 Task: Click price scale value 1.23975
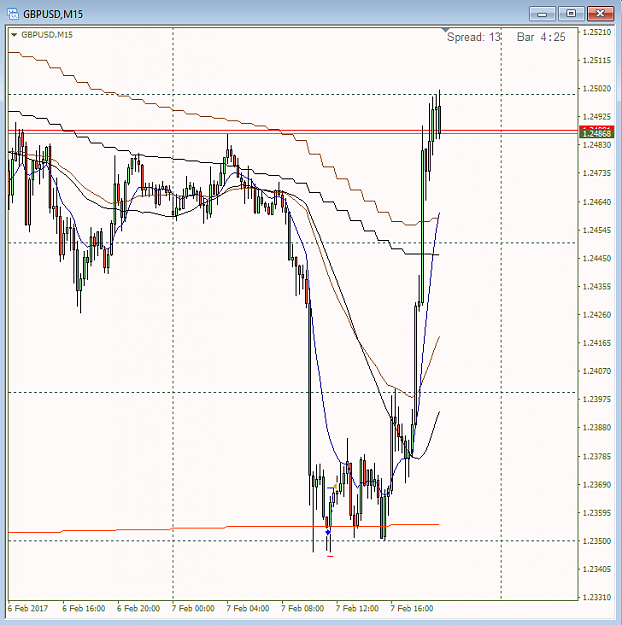[x=597, y=399]
